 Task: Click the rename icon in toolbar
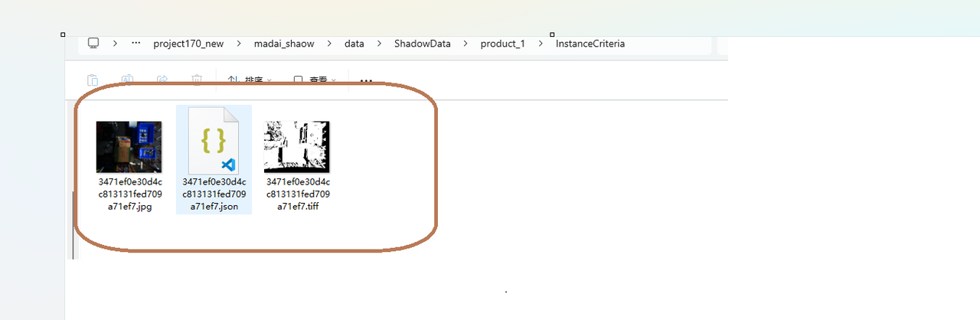click(127, 80)
